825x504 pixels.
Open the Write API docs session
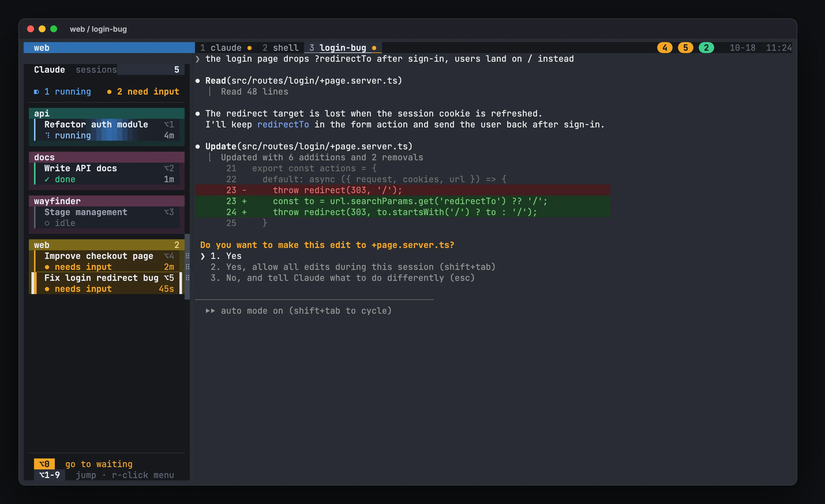106,174
